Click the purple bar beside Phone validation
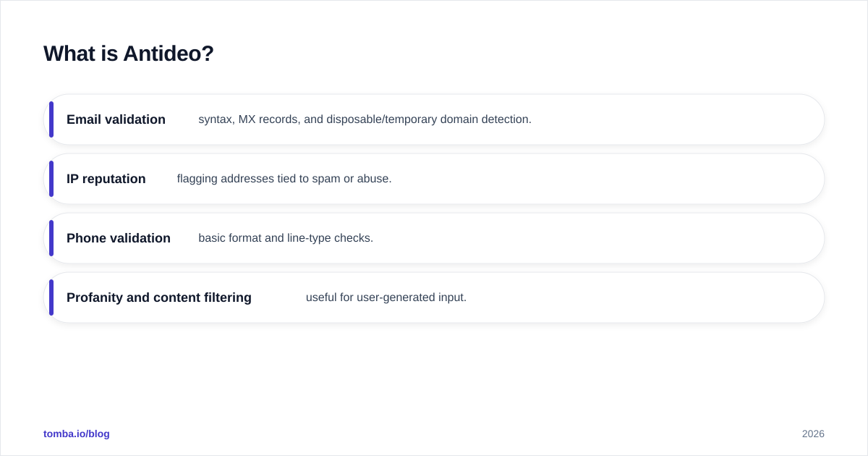The image size is (868, 456). (x=51, y=238)
